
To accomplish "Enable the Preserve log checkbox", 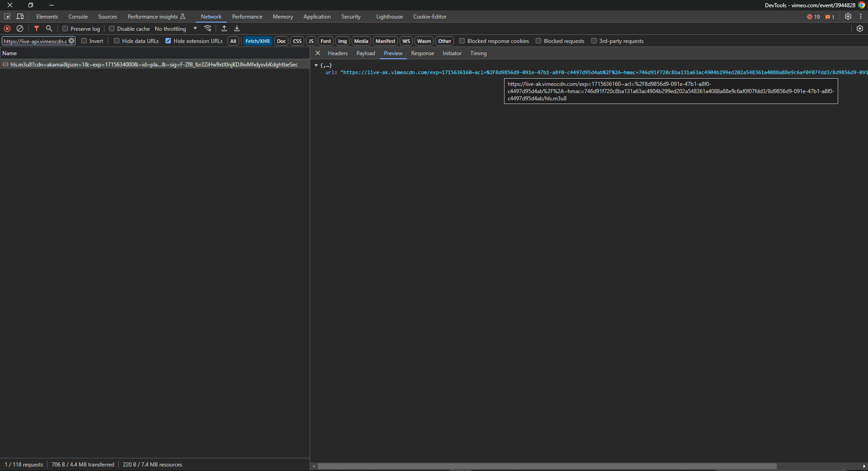I will (65, 29).
